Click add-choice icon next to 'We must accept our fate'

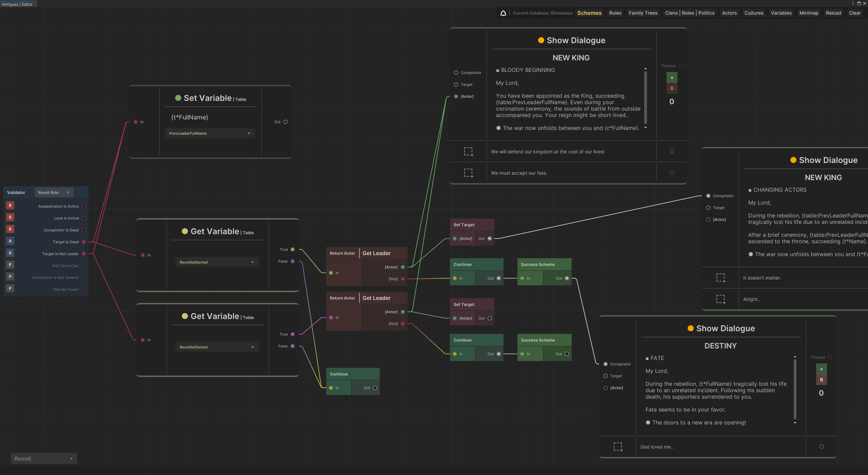pyautogui.click(x=468, y=173)
